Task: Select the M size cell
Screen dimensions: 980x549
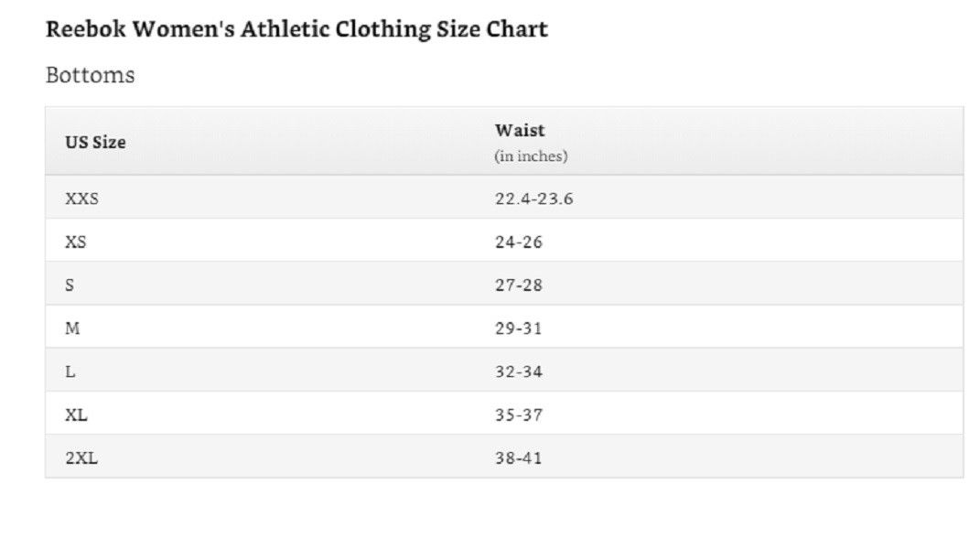Action: pyautogui.click(x=72, y=328)
